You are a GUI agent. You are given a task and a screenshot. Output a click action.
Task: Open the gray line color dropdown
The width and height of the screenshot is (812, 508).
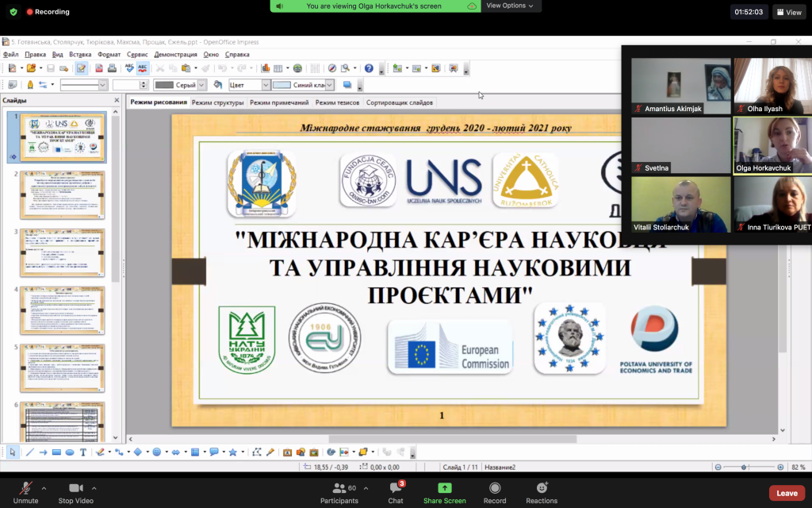pos(201,84)
